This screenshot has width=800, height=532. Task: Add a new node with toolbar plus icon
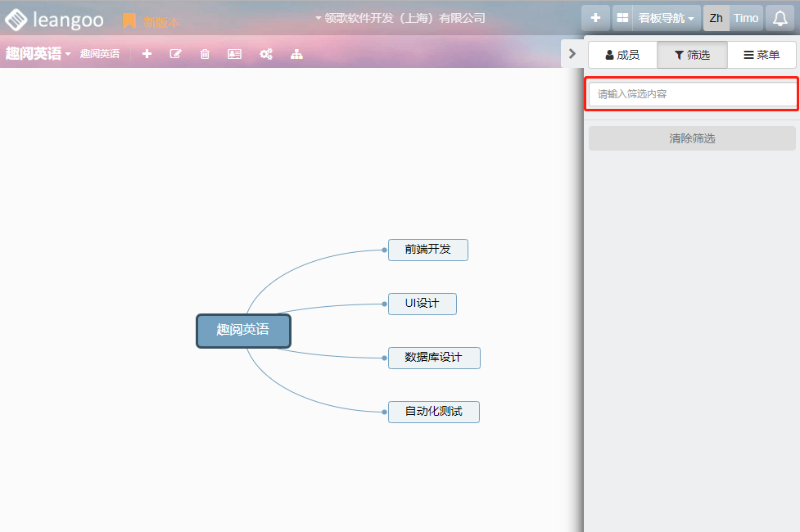(147, 54)
